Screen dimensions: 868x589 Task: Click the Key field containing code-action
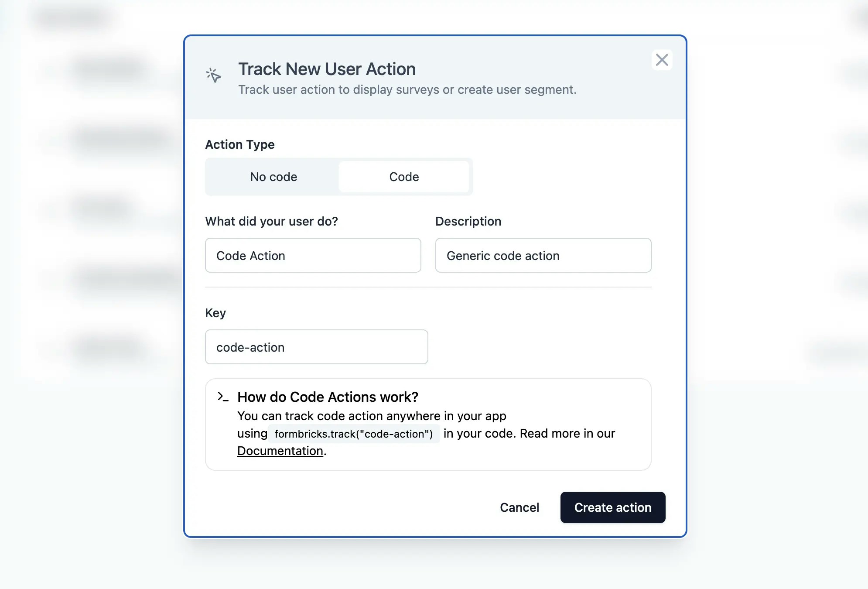coord(316,347)
